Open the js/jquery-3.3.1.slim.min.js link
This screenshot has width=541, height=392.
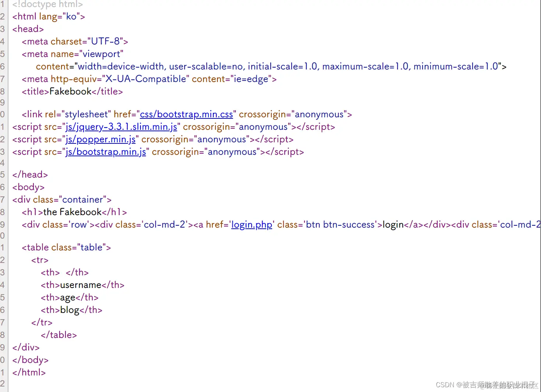click(x=121, y=127)
